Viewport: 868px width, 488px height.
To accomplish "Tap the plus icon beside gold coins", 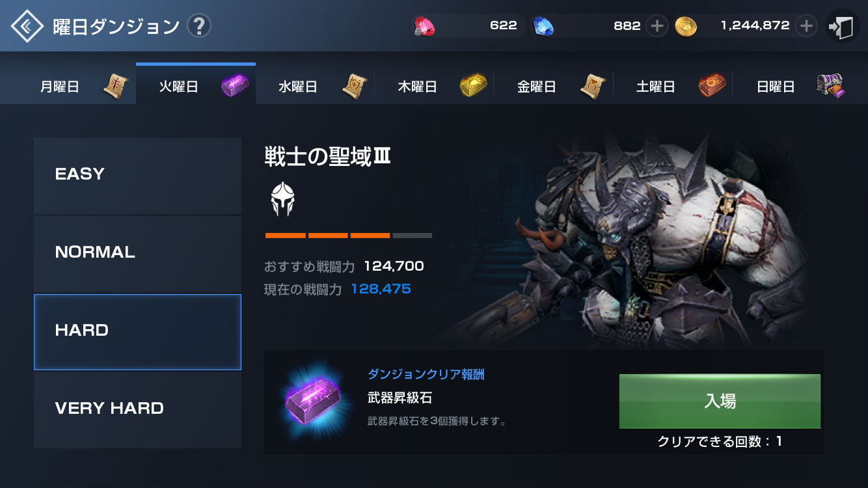I will click(x=806, y=26).
